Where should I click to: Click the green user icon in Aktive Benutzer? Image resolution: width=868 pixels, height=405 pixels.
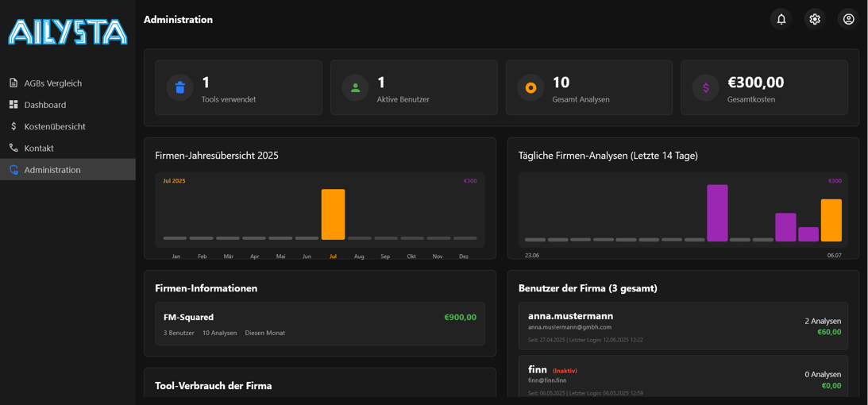click(x=355, y=88)
